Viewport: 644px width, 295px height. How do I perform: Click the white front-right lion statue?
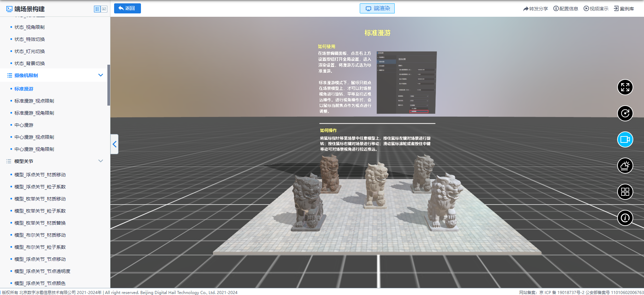pos(445,203)
